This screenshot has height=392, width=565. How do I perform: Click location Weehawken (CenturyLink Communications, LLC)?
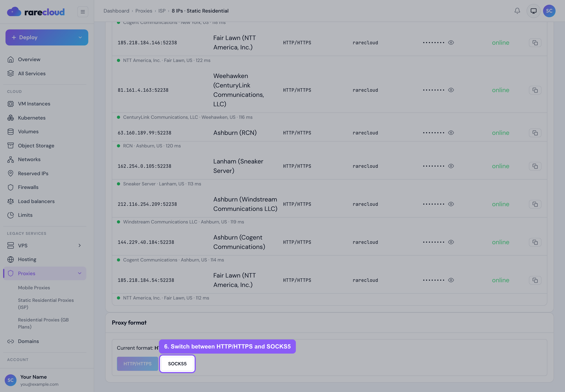point(239,90)
